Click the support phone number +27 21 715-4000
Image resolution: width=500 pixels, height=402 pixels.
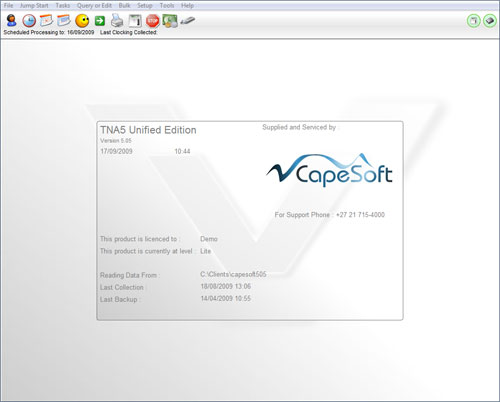(x=360, y=215)
